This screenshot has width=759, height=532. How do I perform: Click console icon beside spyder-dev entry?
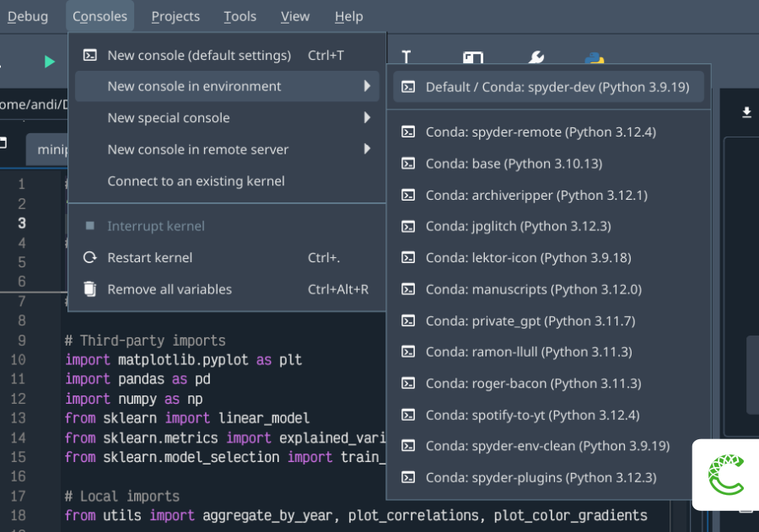coord(408,87)
